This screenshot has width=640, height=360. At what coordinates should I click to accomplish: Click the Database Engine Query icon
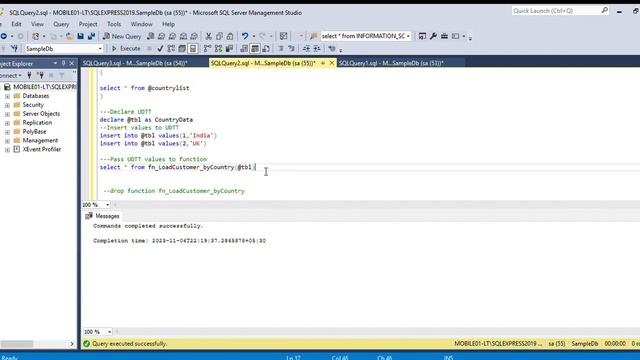point(151,36)
